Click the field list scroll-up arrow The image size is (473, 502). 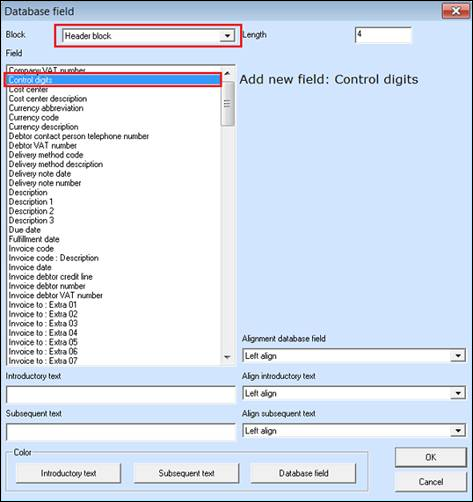(x=227, y=73)
